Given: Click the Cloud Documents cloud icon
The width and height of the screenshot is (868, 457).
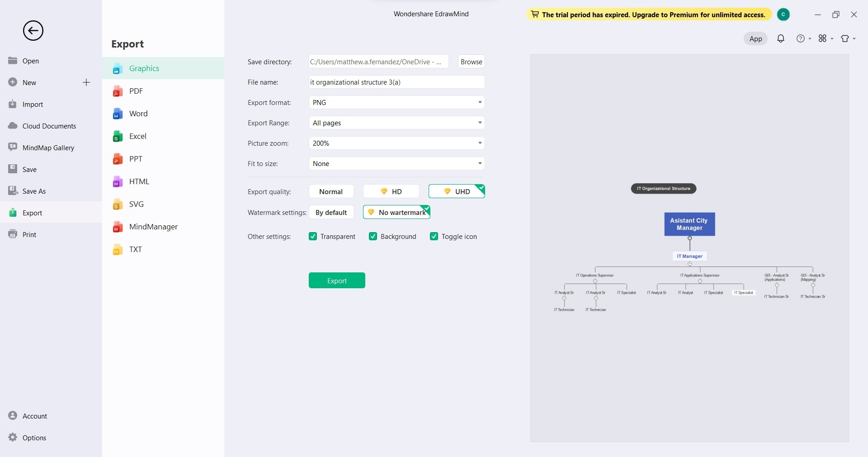Looking at the screenshot, I should [x=13, y=126].
